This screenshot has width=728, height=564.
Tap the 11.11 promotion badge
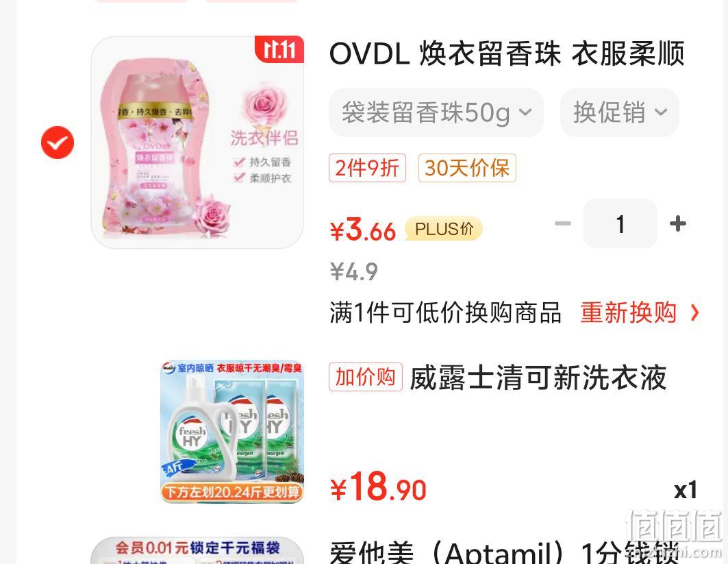[279, 49]
